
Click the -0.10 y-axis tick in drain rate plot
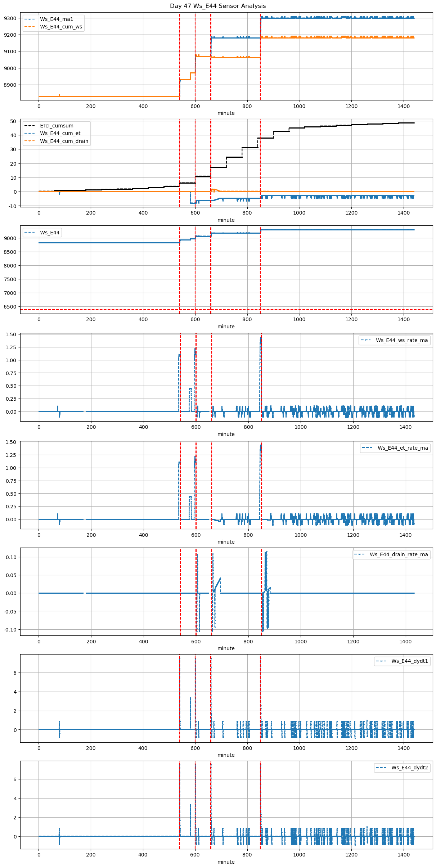[x=10, y=630]
